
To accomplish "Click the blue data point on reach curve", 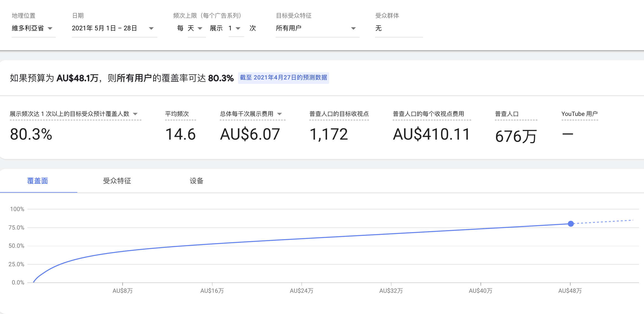I will 571,224.
